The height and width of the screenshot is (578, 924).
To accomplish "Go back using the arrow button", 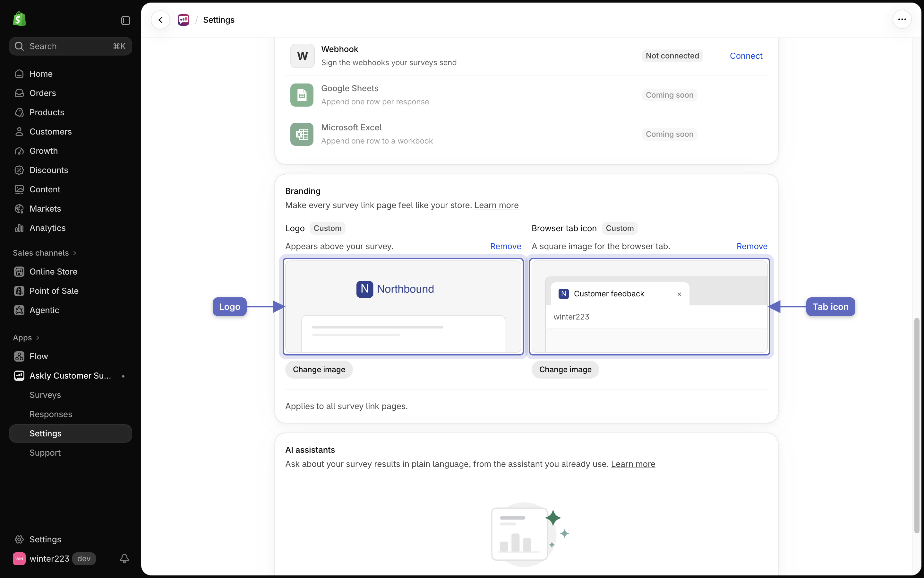I will [160, 20].
